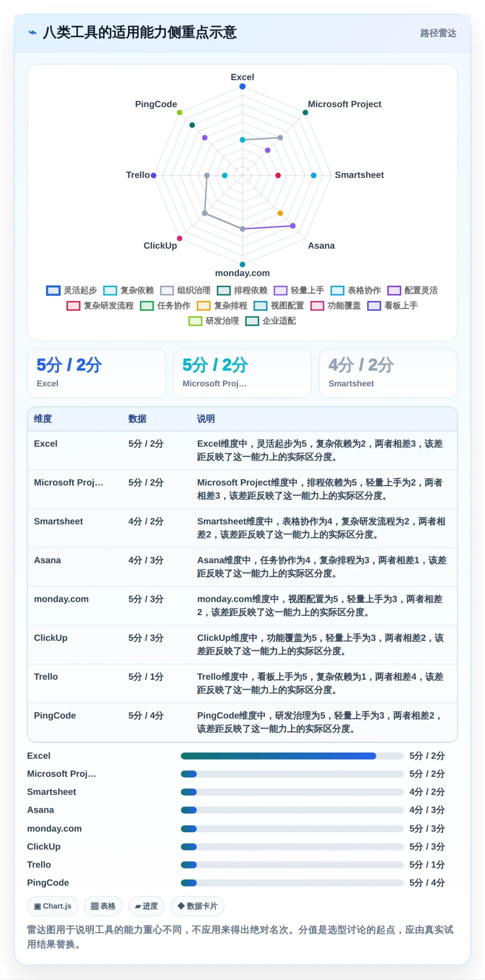
Task: Click the monday.com progress bar
Action: [x=292, y=828]
